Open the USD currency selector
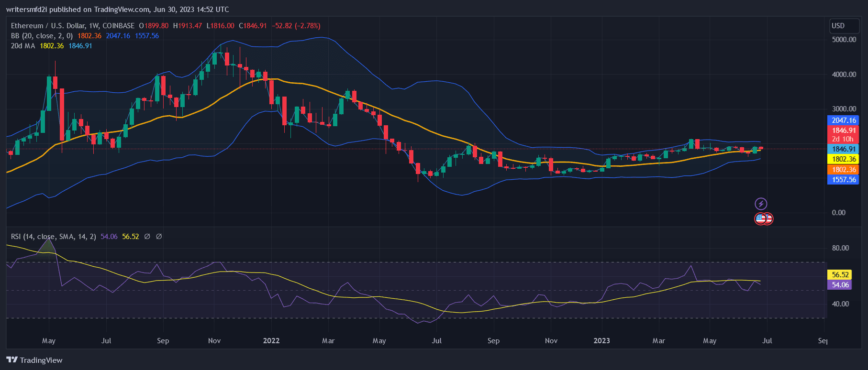 point(844,26)
